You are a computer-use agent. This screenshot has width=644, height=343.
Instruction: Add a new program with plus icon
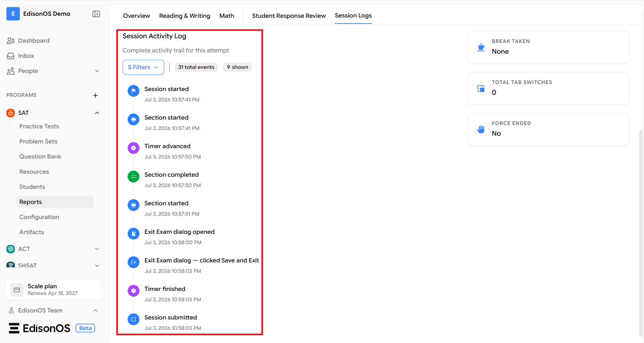click(x=95, y=95)
